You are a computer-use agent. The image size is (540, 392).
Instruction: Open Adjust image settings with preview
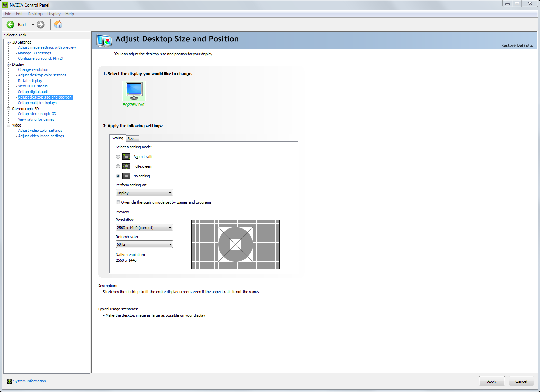pos(47,47)
